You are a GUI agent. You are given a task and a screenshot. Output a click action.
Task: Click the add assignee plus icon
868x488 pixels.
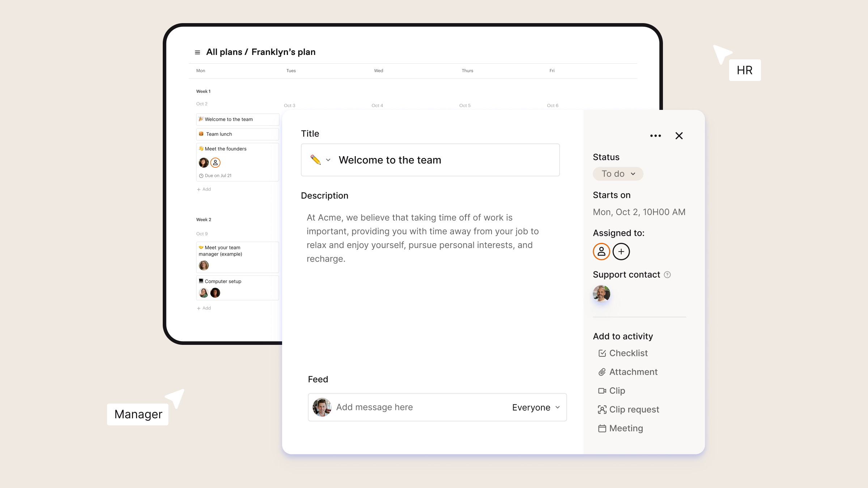pyautogui.click(x=621, y=251)
